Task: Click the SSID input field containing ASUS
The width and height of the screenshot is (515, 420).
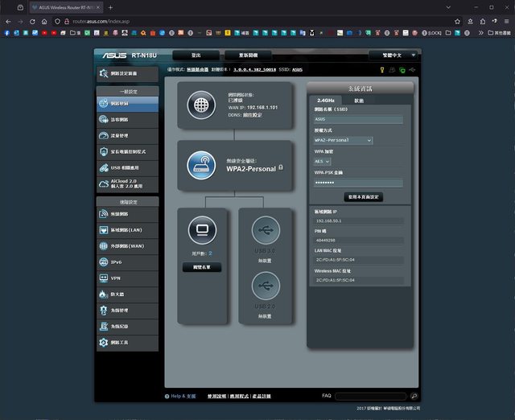Action: click(x=358, y=120)
